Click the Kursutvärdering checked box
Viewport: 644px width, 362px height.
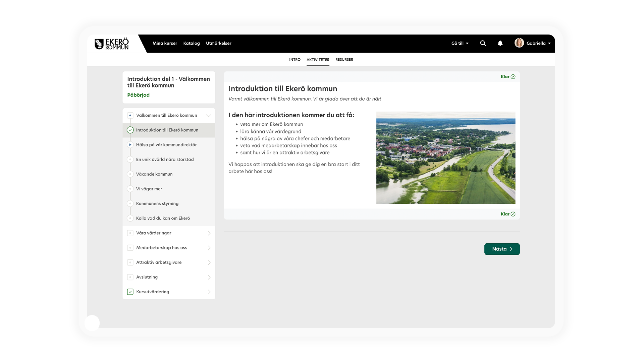(130, 292)
